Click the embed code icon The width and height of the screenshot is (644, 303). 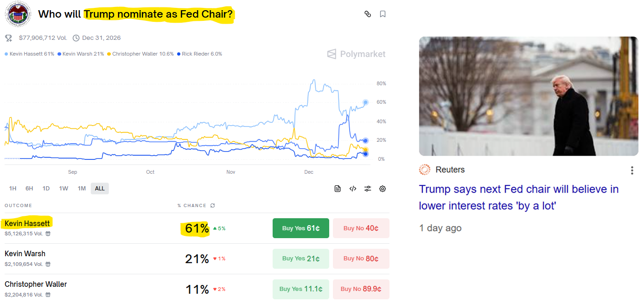pyautogui.click(x=353, y=189)
